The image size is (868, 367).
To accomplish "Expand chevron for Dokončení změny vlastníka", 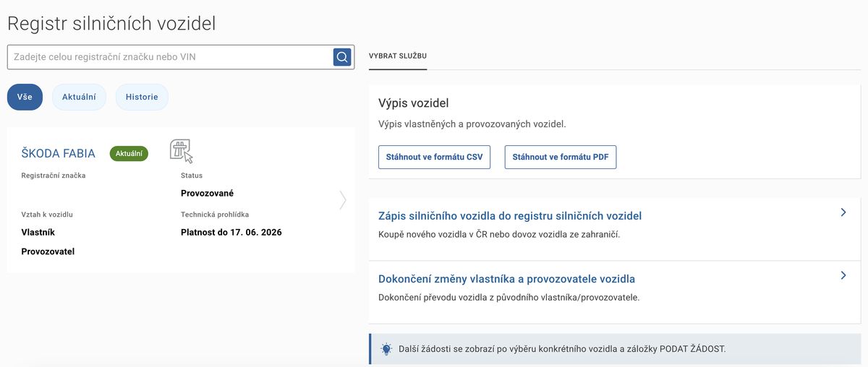I will coord(843,275).
